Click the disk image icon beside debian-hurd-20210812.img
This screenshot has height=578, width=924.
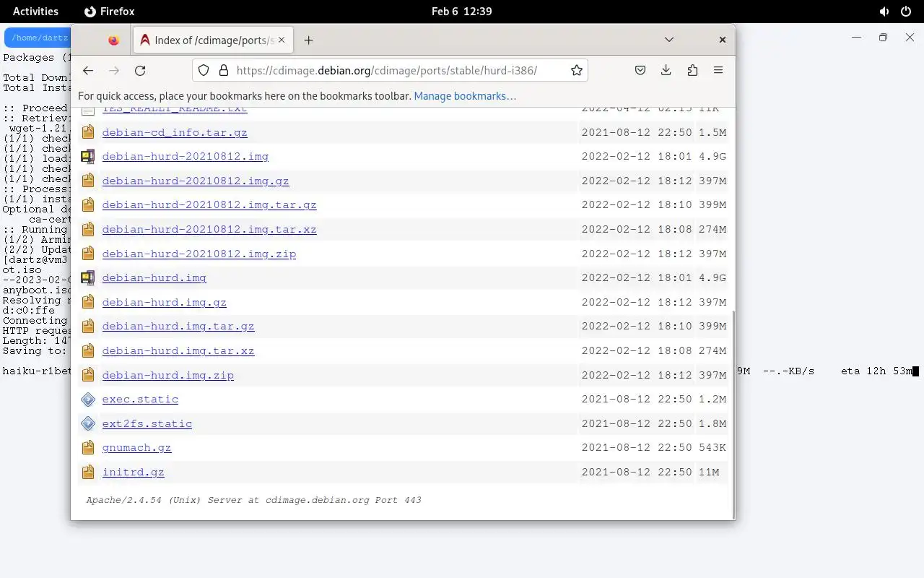(88, 156)
